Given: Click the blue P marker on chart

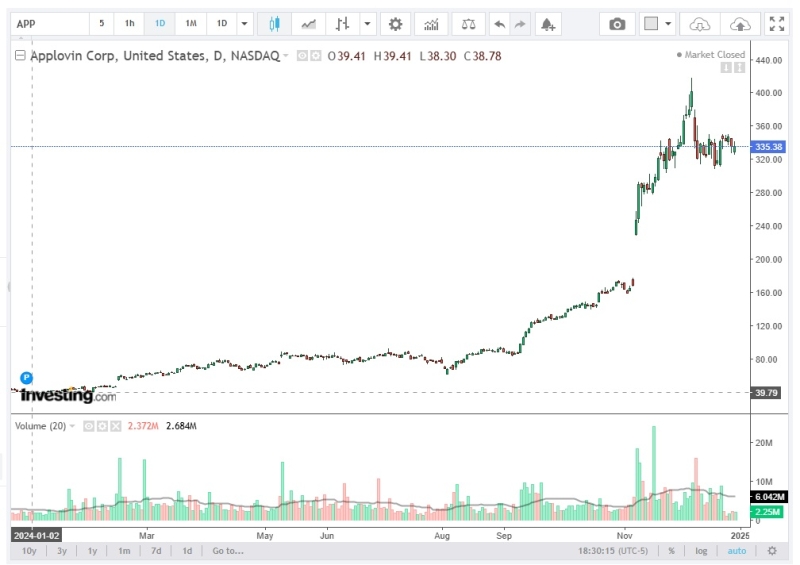Looking at the screenshot, I should [27, 378].
